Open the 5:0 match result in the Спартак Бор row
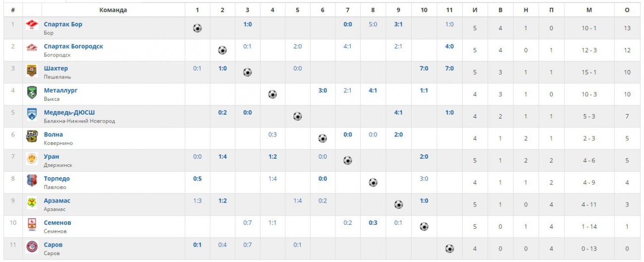The height and width of the screenshot is (262, 644). click(373, 24)
